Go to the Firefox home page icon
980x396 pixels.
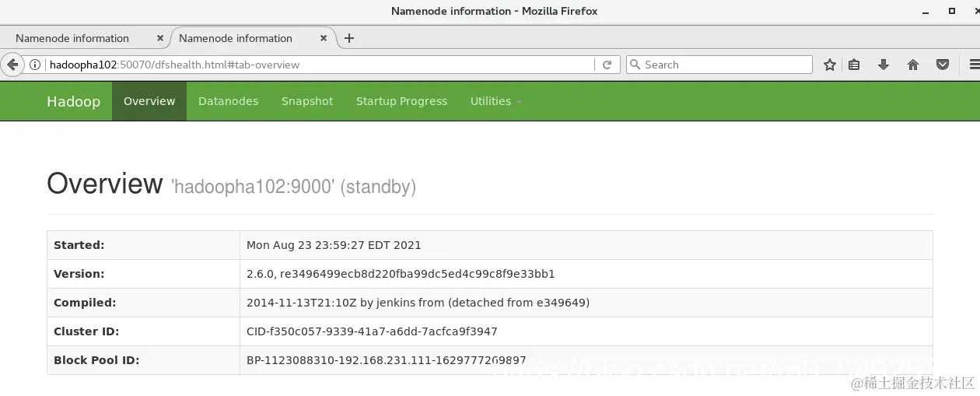[913, 65]
